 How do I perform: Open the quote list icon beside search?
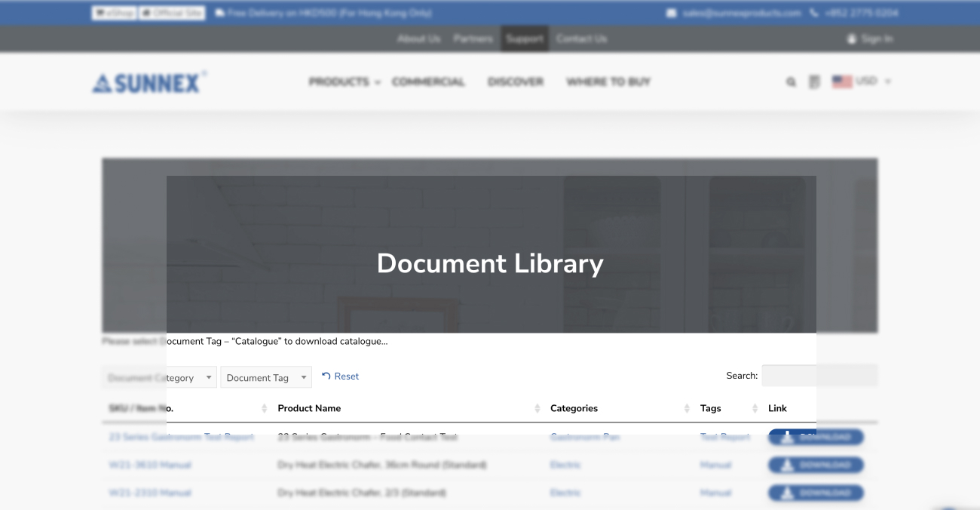814,81
